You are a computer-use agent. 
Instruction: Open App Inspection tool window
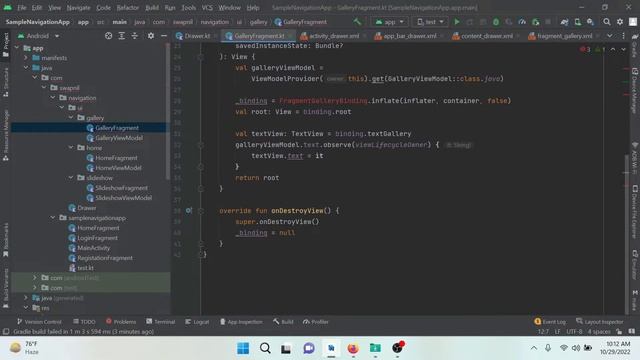[241, 322]
